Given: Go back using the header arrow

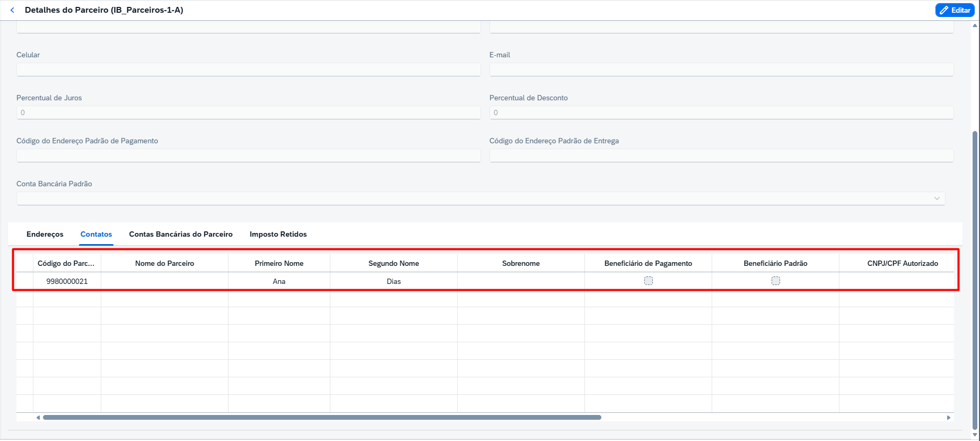Looking at the screenshot, I should click(x=12, y=10).
